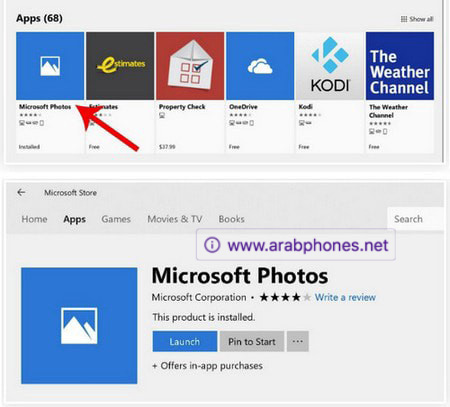450x407 pixels.
Task: Click device icons under Microsoft Photos rating
Action: (x=31, y=123)
